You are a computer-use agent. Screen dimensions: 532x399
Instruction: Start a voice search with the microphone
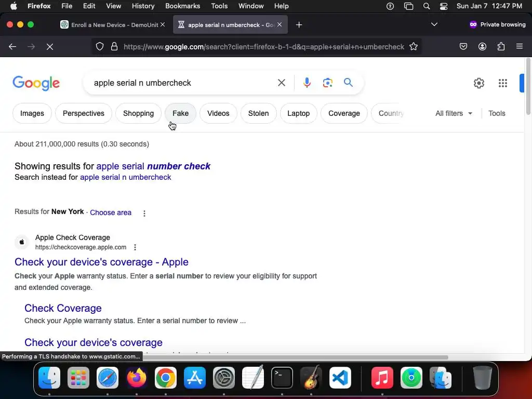pos(307,83)
